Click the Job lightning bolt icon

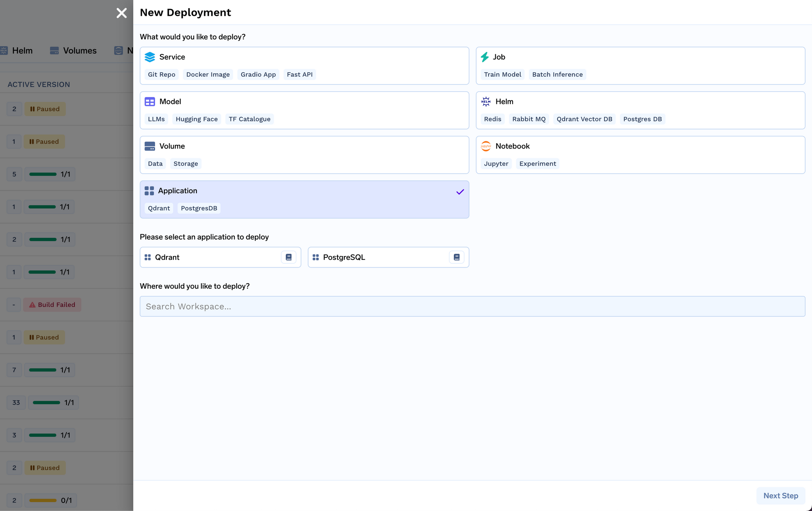pos(485,57)
